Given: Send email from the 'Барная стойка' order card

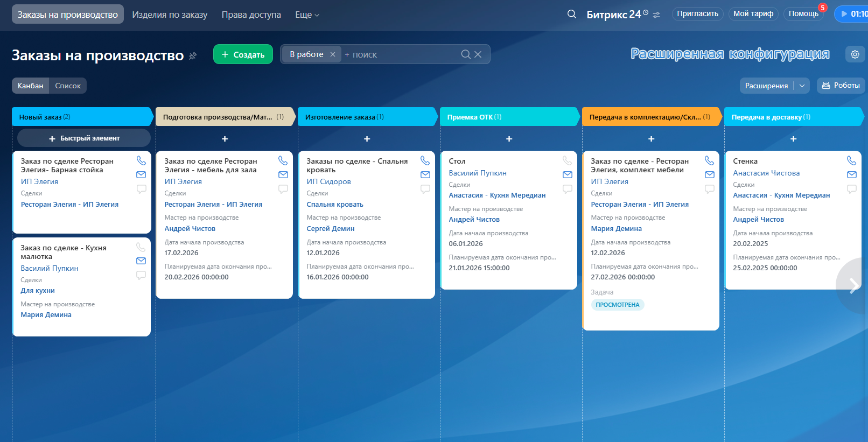Looking at the screenshot, I should click(141, 174).
